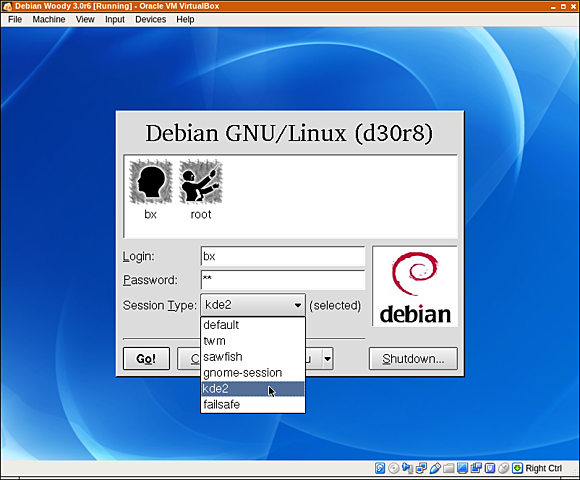
Task: Click the CPU virtualization status icon
Action: coord(490,468)
